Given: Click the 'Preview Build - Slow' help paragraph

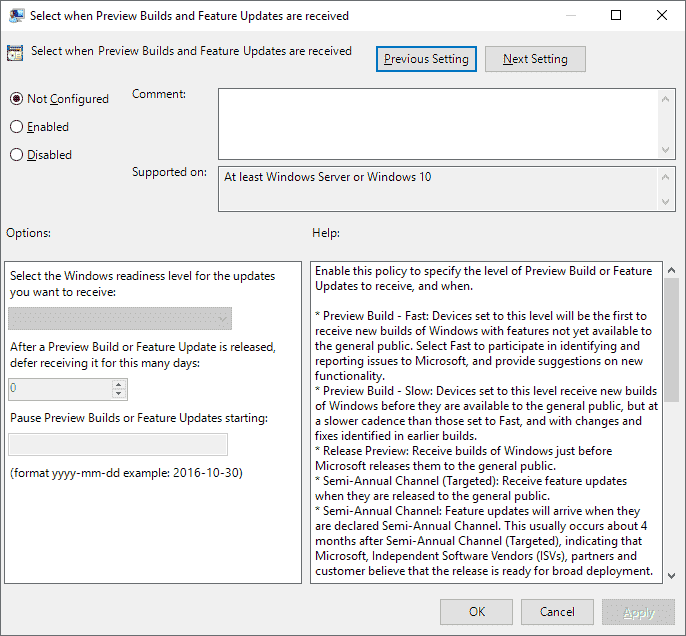Looking at the screenshot, I should tap(486, 413).
